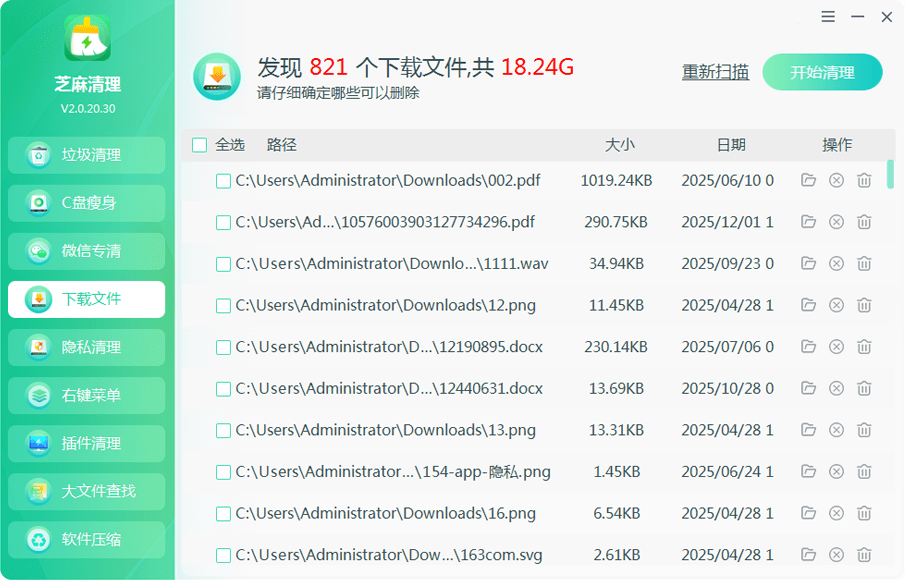Delete 12440631.docx using its trash icon

864,388
